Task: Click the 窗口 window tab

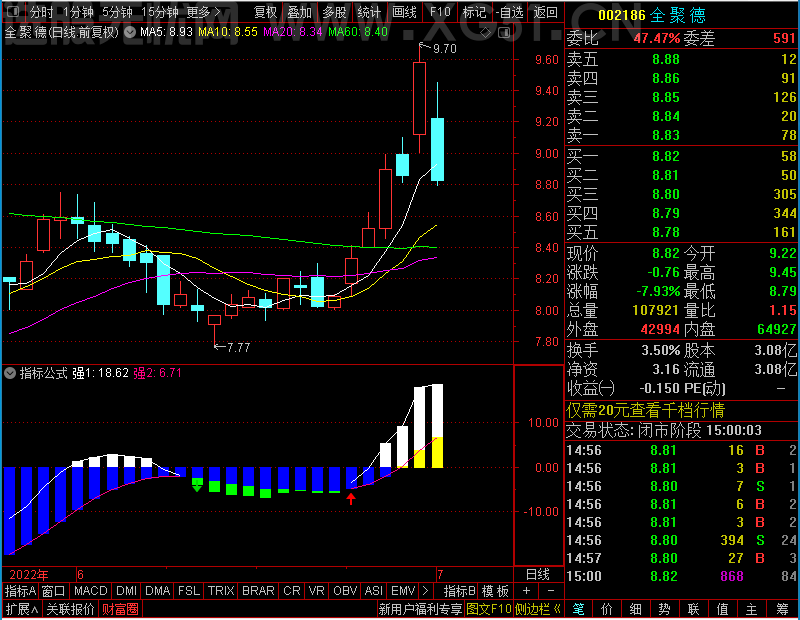Action: (54, 591)
